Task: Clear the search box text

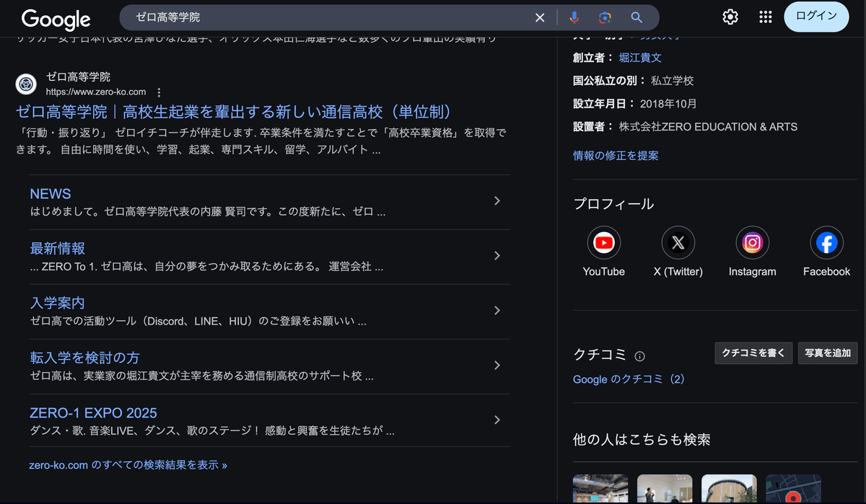Action: (x=540, y=17)
